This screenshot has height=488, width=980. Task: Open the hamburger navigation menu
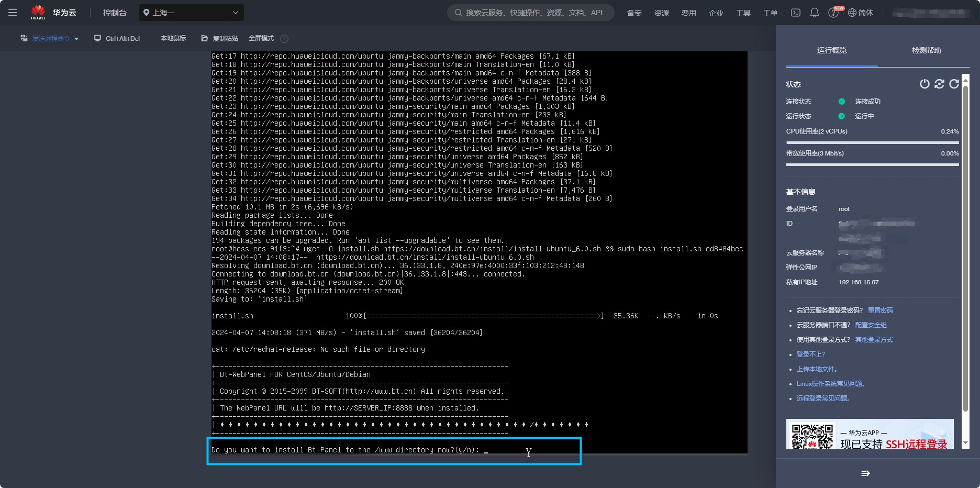[x=13, y=13]
